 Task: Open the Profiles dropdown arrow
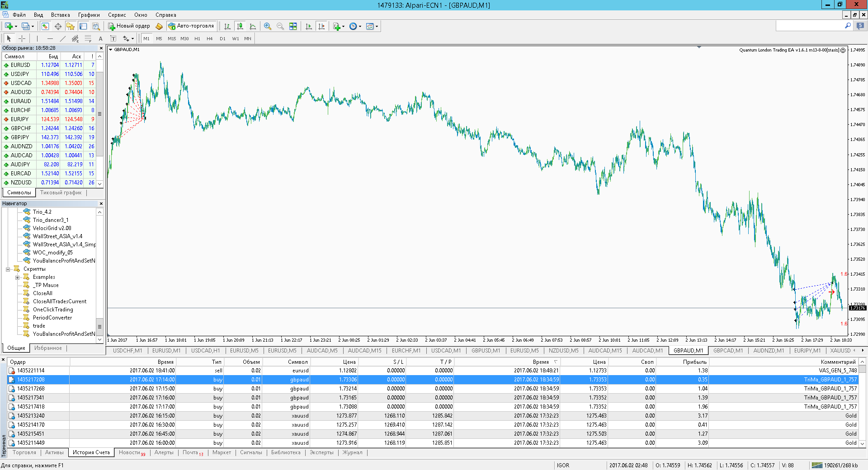33,26
